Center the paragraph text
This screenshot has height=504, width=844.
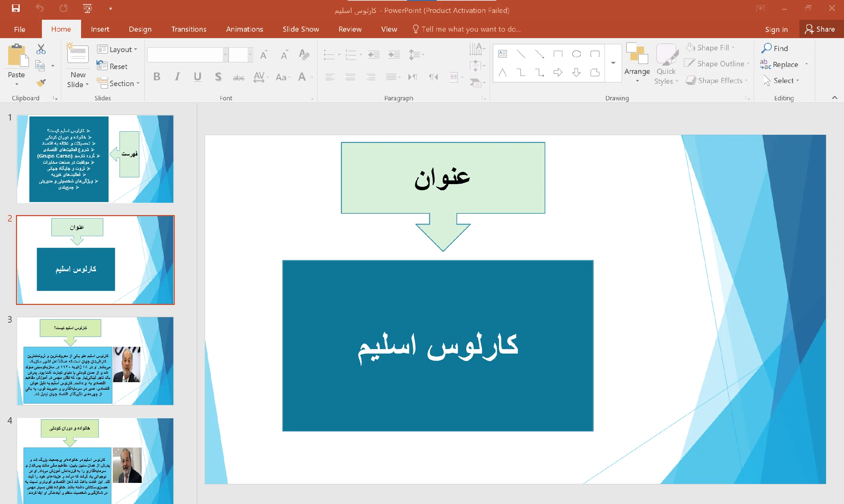(x=350, y=77)
